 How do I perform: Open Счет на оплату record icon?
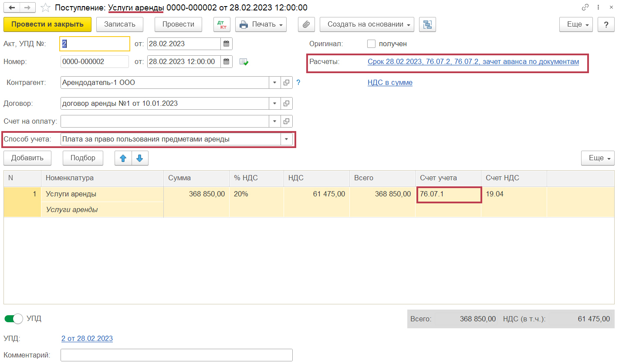[286, 121]
